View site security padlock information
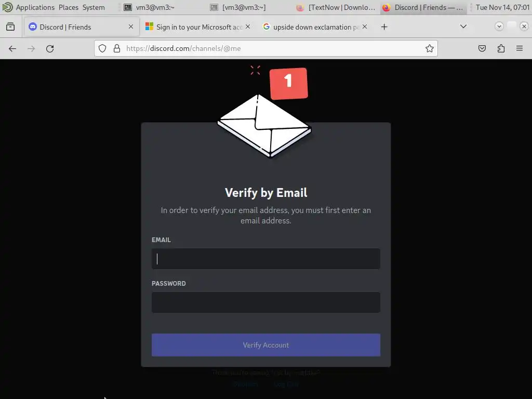 (x=117, y=48)
